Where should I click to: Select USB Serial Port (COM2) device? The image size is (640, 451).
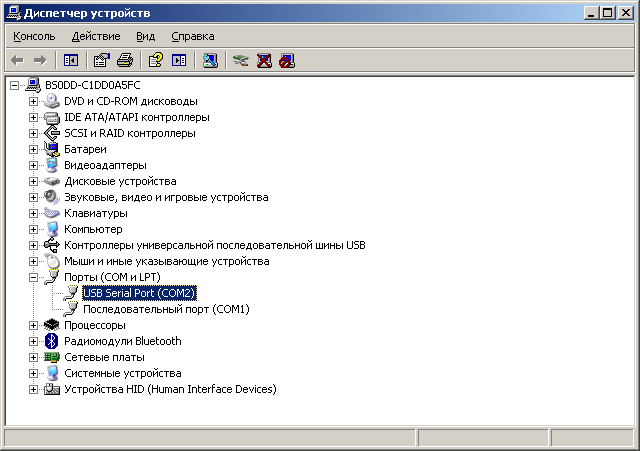139,293
